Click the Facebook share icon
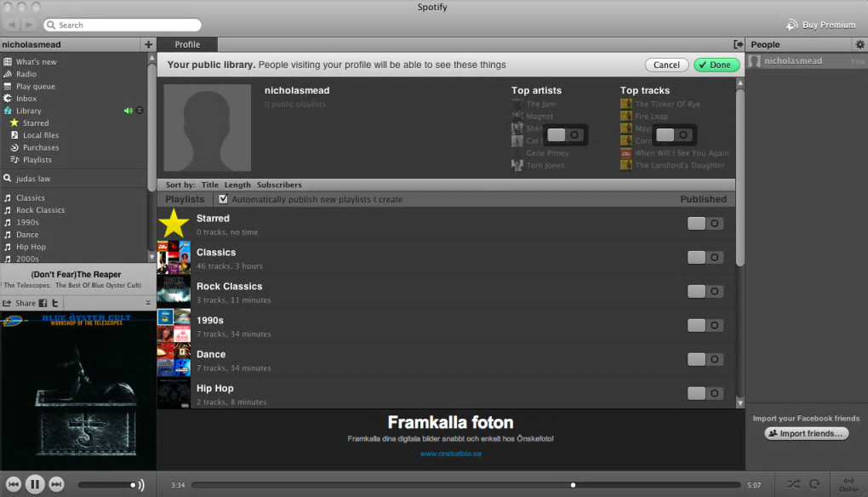This screenshot has height=497, width=868. pos(43,303)
